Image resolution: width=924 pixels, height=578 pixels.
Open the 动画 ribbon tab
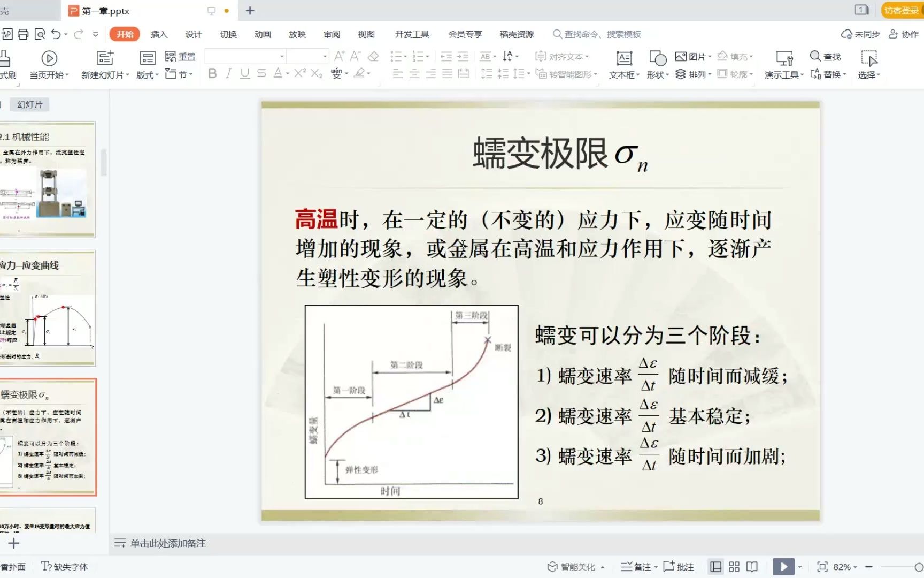point(263,34)
